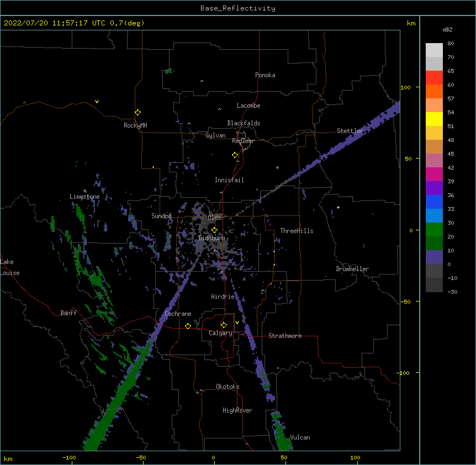The image size is (476, 465).
Task: Click the timestamp 2022/07/20 11:57:17 UTC
Action: [x=55, y=23]
